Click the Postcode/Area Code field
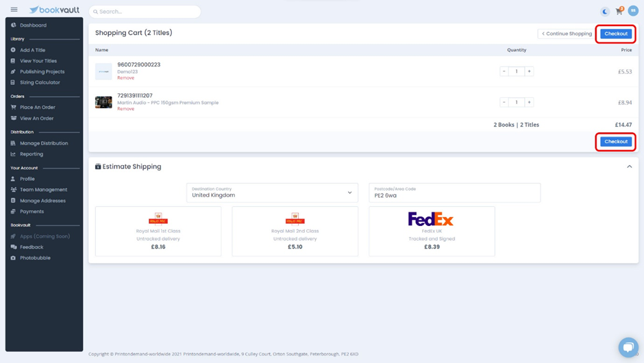644x363 pixels. click(x=455, y=192)
